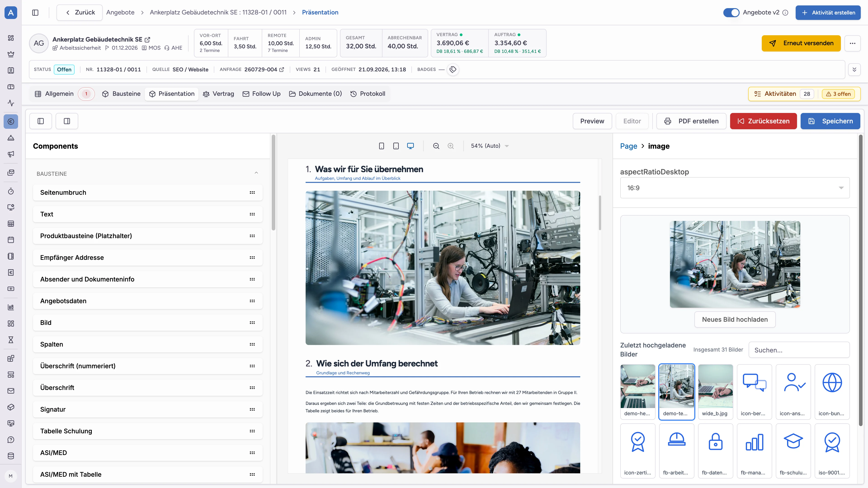The width and height of the screenshot is (868, 488).
Task: Click PDF erstellen button
Action: tap(691, 121)
